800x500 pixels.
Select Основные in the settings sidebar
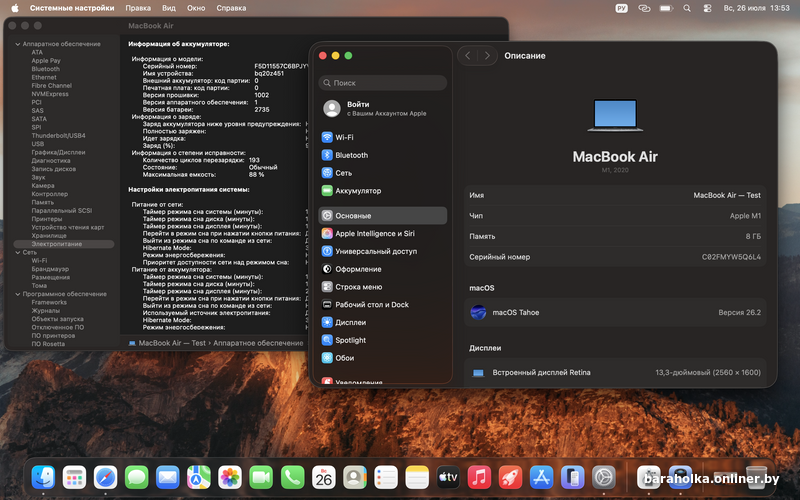coord(383,215)
